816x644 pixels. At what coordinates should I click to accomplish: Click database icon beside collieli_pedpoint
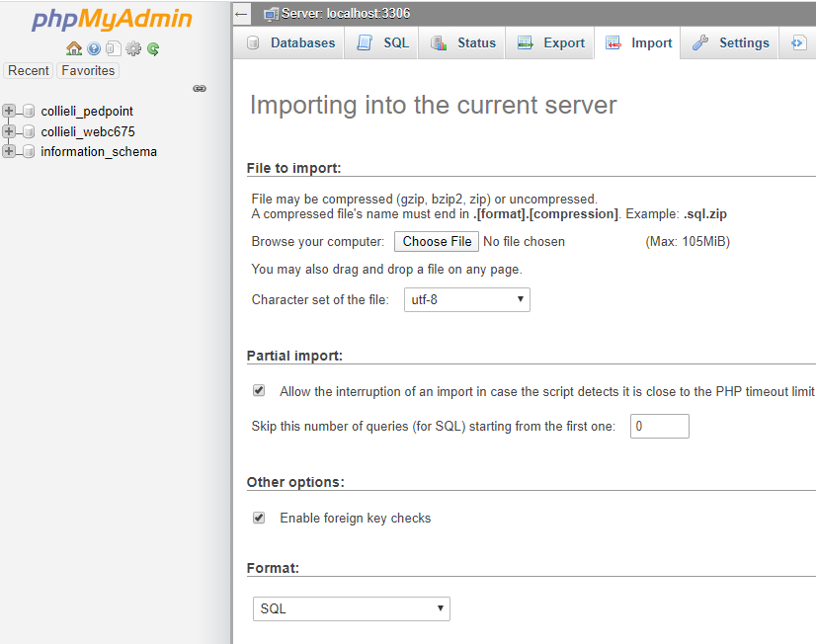pyautogui.click(x=30, y=111)
